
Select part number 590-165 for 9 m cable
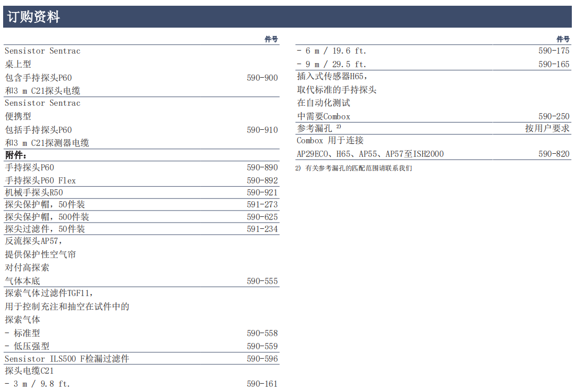[x=554, y=64]
